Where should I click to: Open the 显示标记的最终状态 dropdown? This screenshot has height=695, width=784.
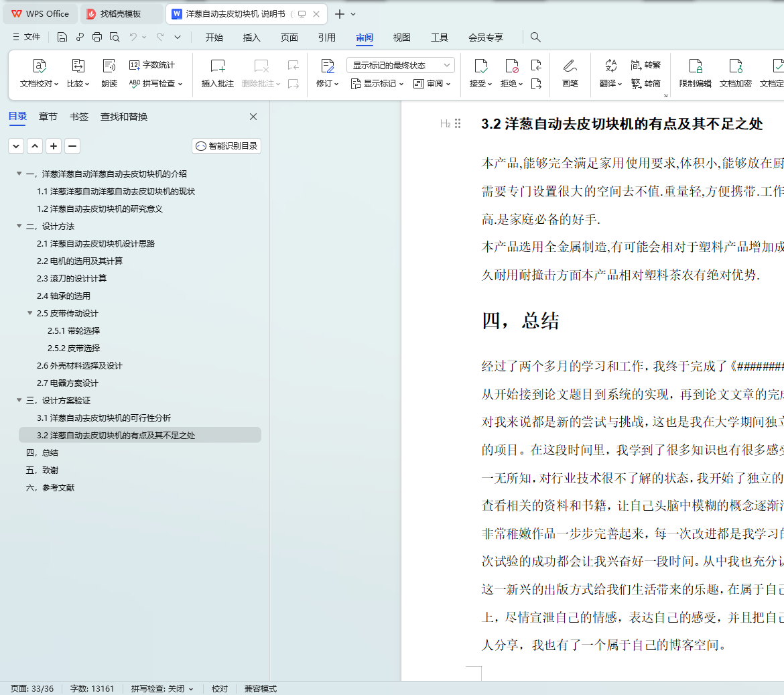[x=401, y=65]
